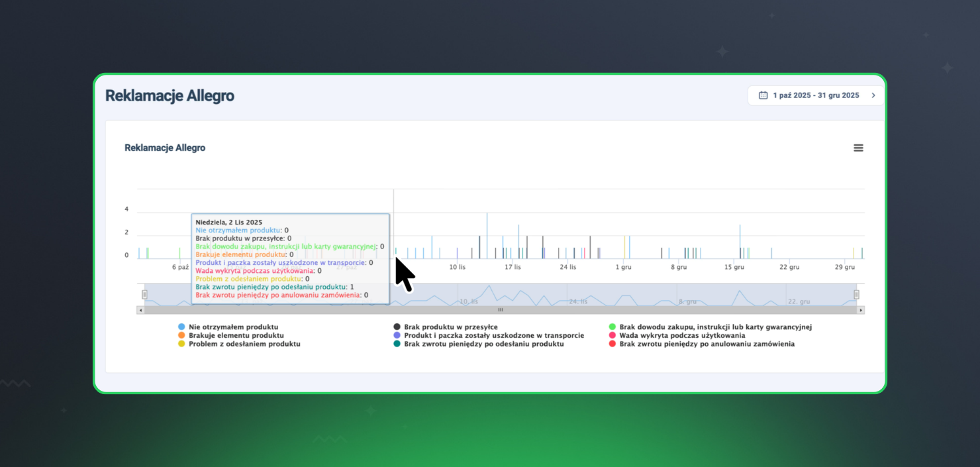Image resolution: width=980 pixels, height=467 pixels.
Task: Click the teal dot for Brak zwrotu po odesłaniu
Action: click(397, 344)
